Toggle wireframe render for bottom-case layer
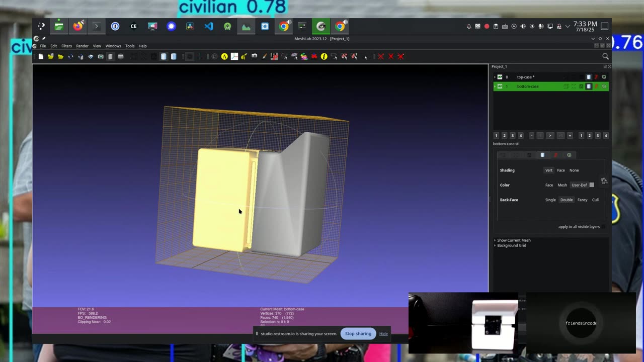Screen dimensions: 644x362 click(581, 86)
